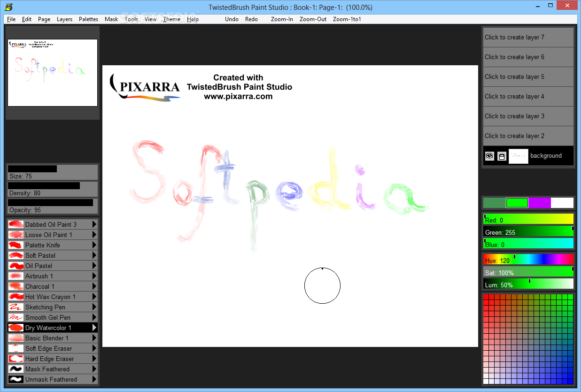Pick the Airbrush 1 brush icon

(16, 276)
